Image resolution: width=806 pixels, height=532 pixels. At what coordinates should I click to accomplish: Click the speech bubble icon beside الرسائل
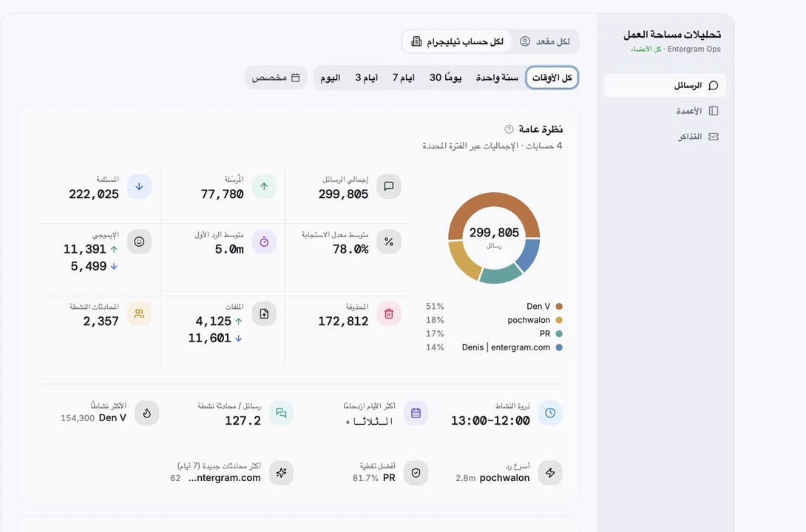[x=714, y=85]
